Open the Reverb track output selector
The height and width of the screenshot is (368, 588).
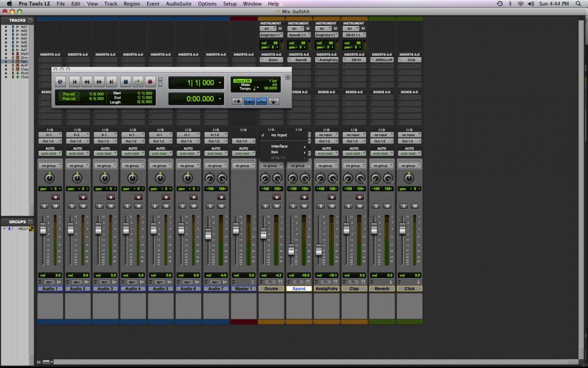coord(382,141)
